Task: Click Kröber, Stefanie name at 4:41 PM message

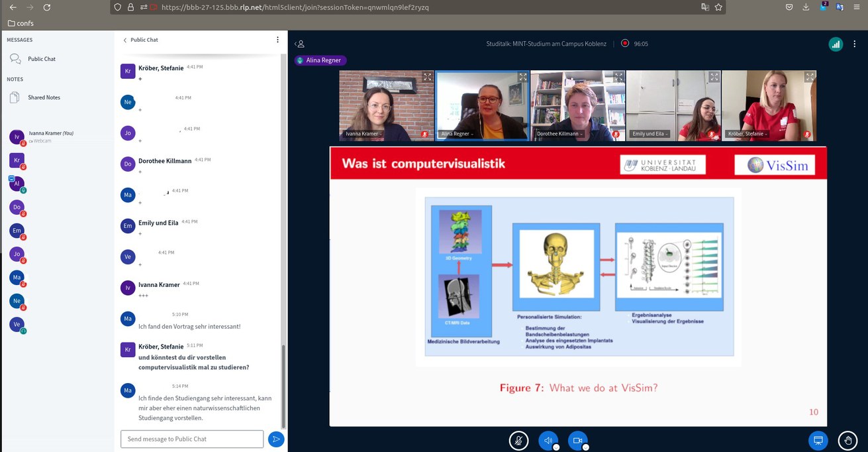Action: coord(161,68)
